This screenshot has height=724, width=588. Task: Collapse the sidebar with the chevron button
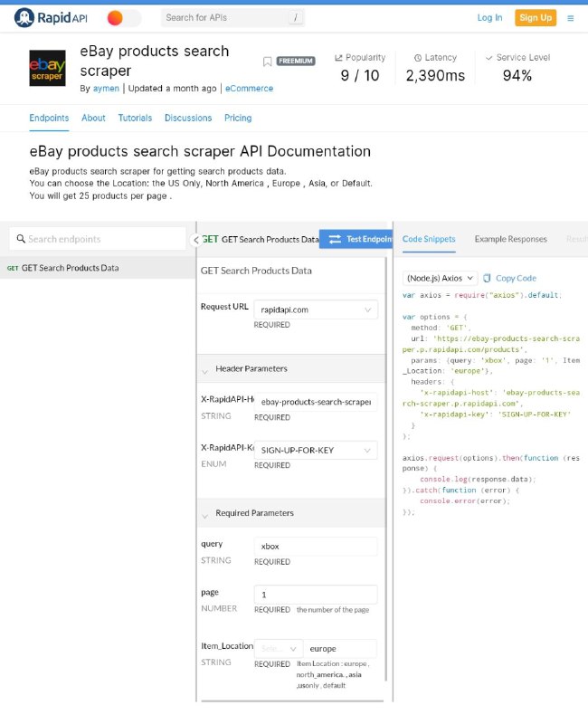pos(196,240)
